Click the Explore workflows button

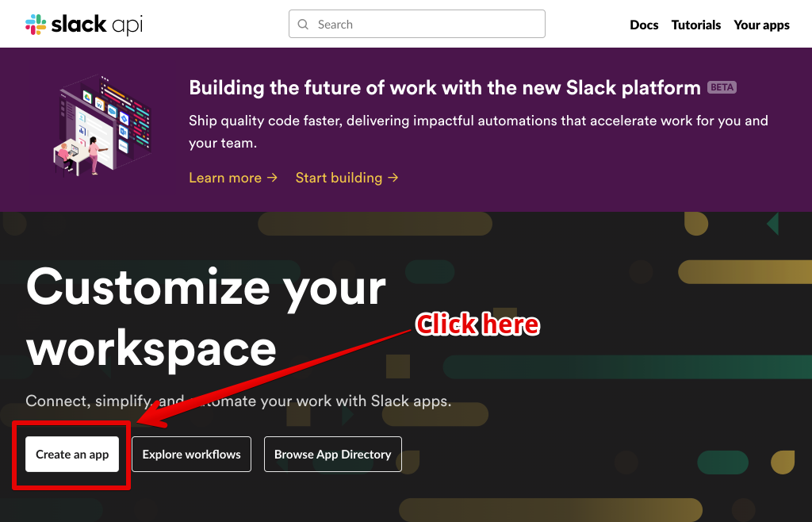(x=192, y=454)
